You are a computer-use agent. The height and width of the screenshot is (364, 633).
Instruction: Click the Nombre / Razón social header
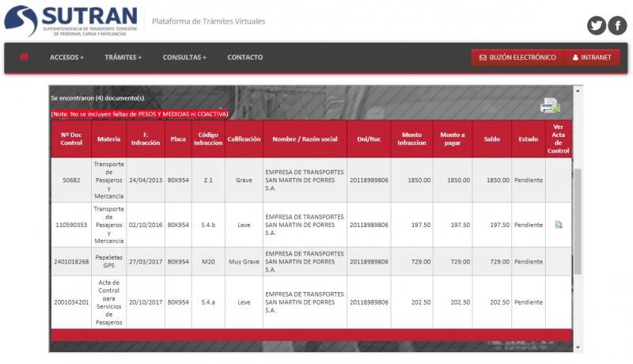coord(305,138)
